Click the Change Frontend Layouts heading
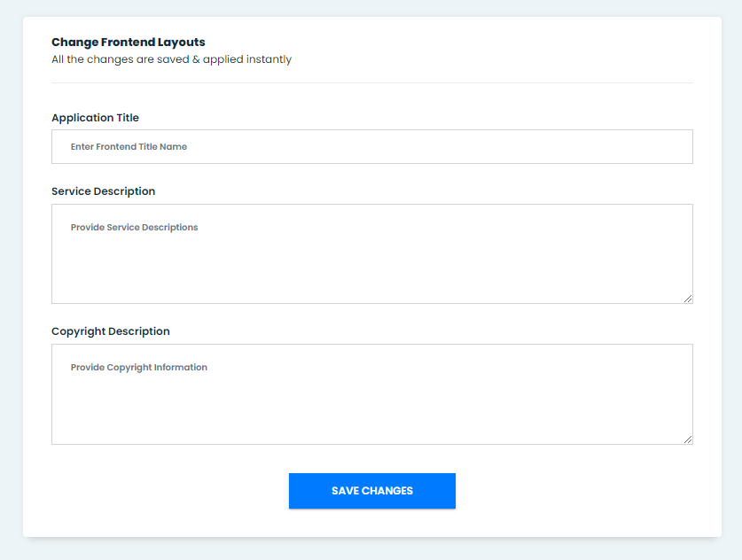The width and height of the screenshot is (742, 560). click(128, 42)
